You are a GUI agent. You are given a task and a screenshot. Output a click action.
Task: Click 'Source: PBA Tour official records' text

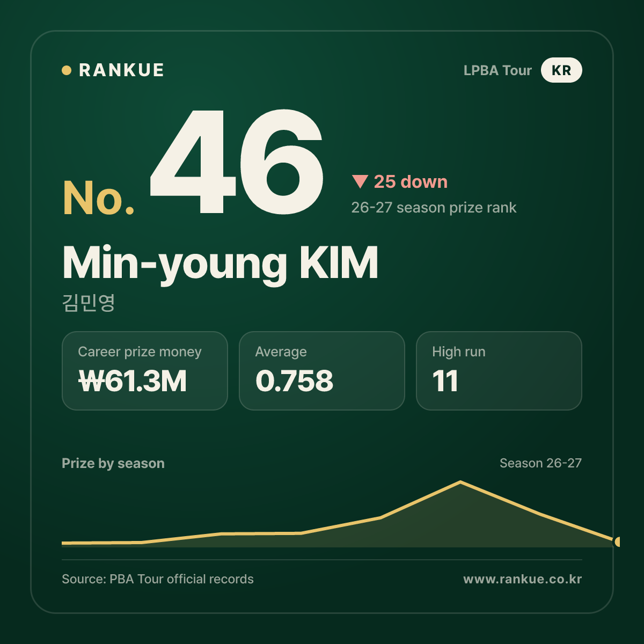158,579
